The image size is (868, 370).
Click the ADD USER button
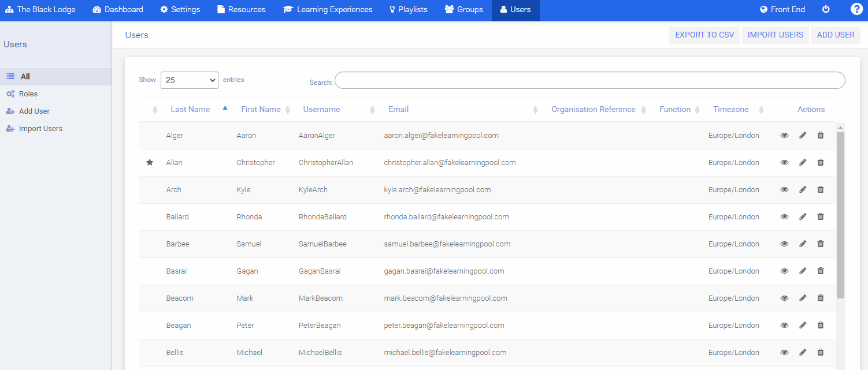point(836,35)
